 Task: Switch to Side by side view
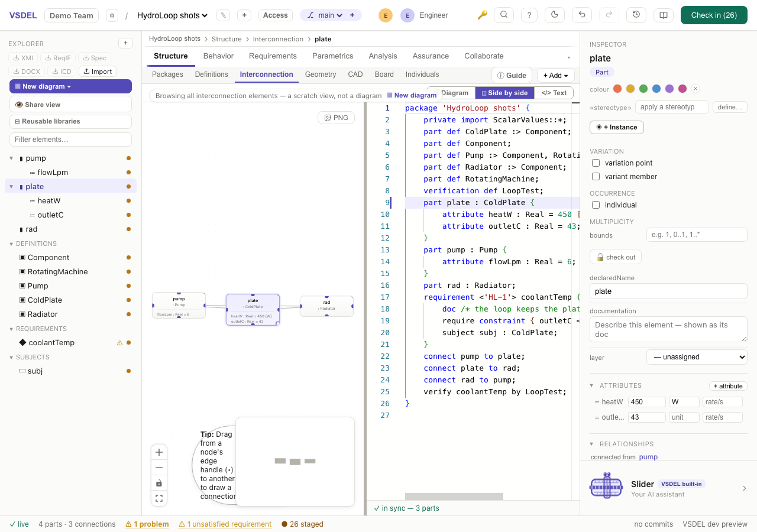coord(504,93)
